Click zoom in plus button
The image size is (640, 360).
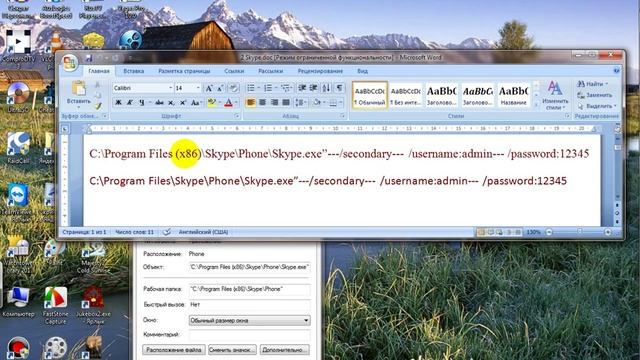[x=608, y=232]
